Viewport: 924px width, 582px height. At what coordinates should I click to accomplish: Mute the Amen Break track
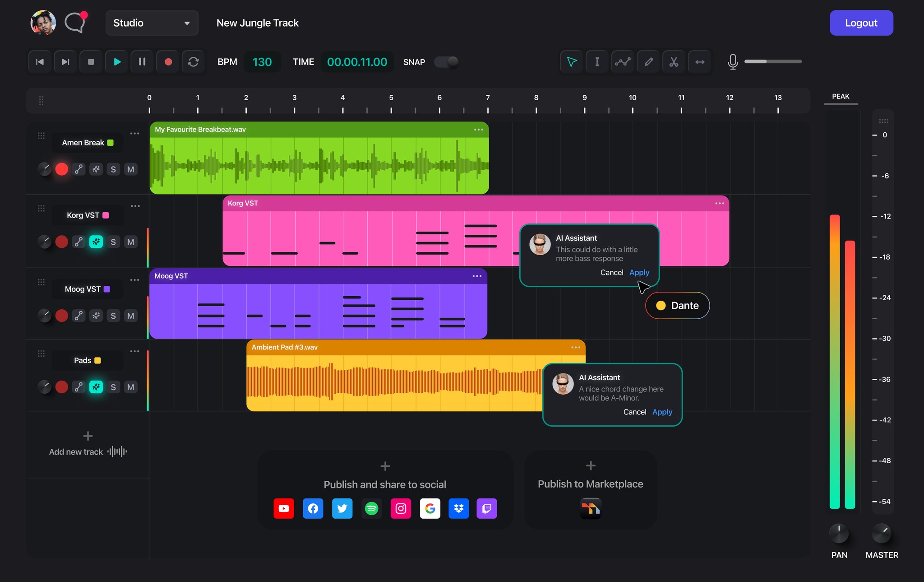coord(130,169)
